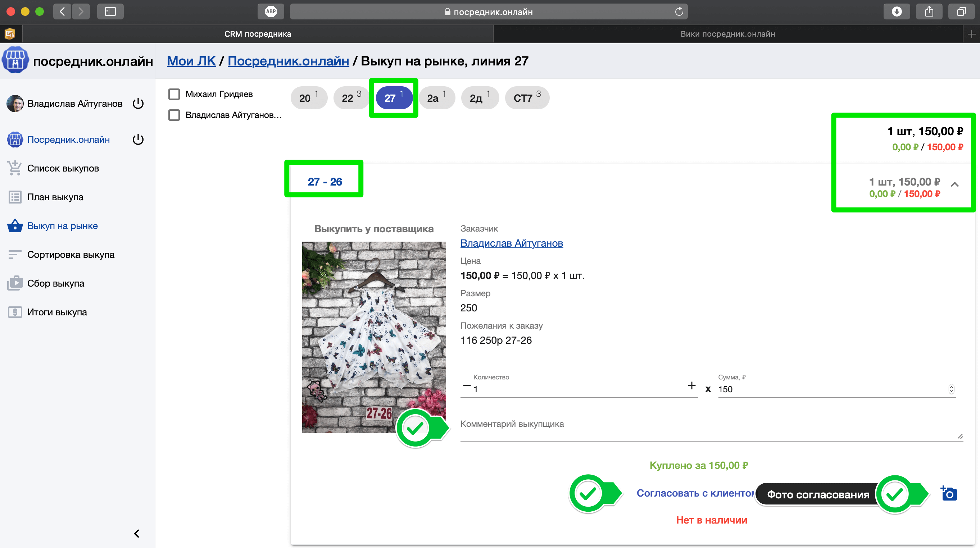This screenshot has width=980, height=548.
Task: Tick the Владислав Айтуганов… filter checkbox
Action: [174, 115]
